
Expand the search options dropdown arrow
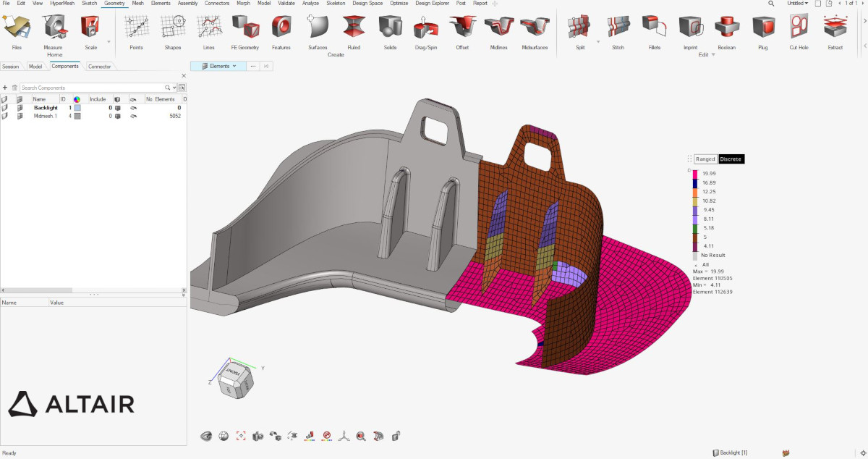click(x=174, y=88)
